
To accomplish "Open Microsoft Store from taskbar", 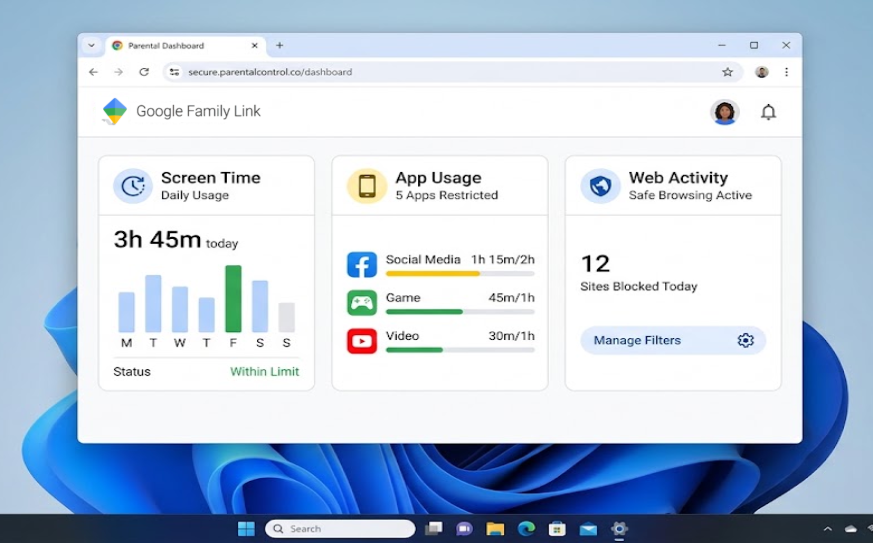I will pos(557,529).
